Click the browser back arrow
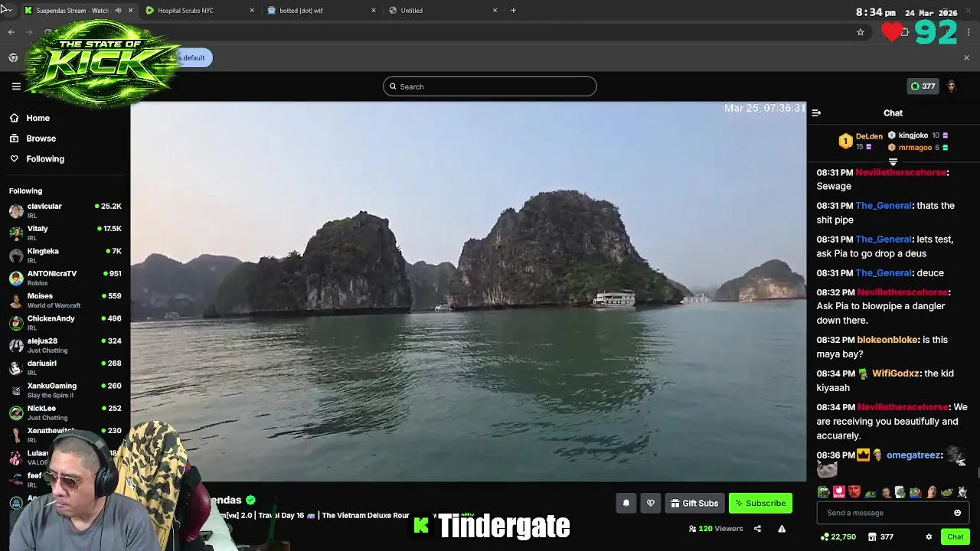 [x=11, y=32]
